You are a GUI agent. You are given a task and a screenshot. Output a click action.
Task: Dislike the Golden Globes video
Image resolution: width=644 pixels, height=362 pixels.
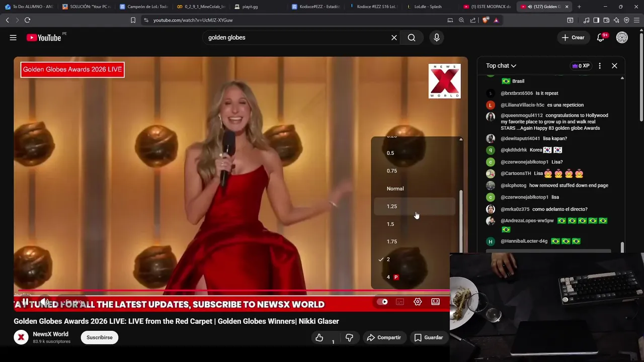[349, 338]
